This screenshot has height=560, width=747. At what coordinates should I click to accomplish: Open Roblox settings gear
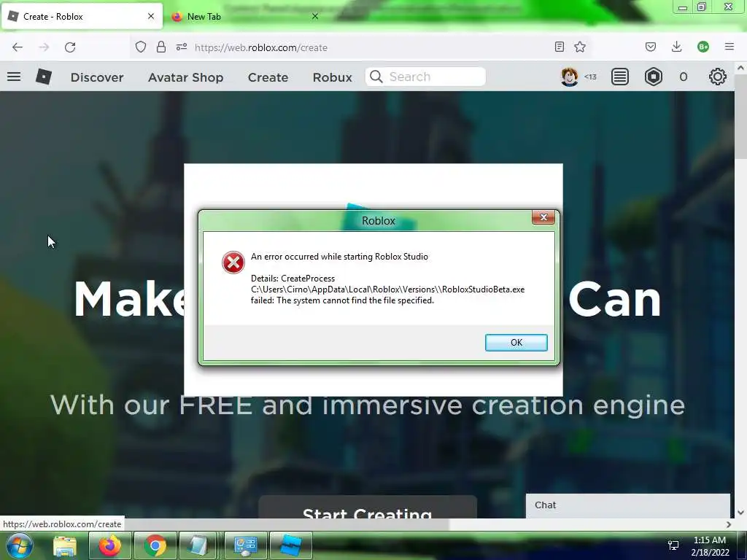pos(718,77)
